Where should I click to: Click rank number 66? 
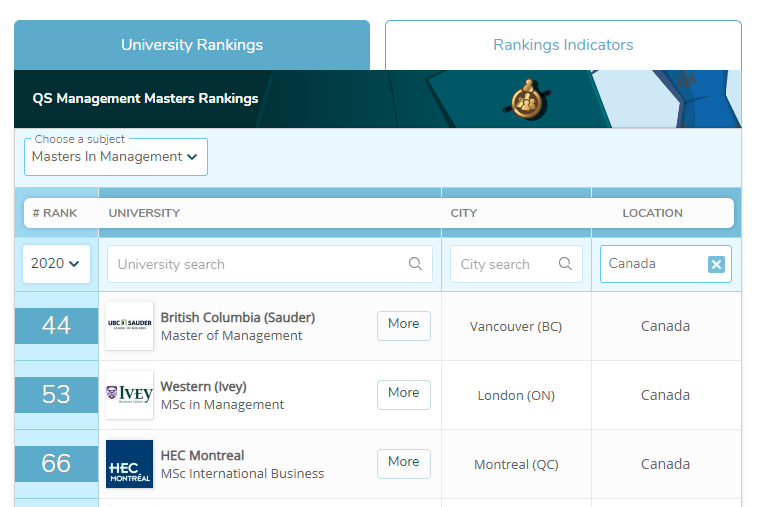coord(56,464)
